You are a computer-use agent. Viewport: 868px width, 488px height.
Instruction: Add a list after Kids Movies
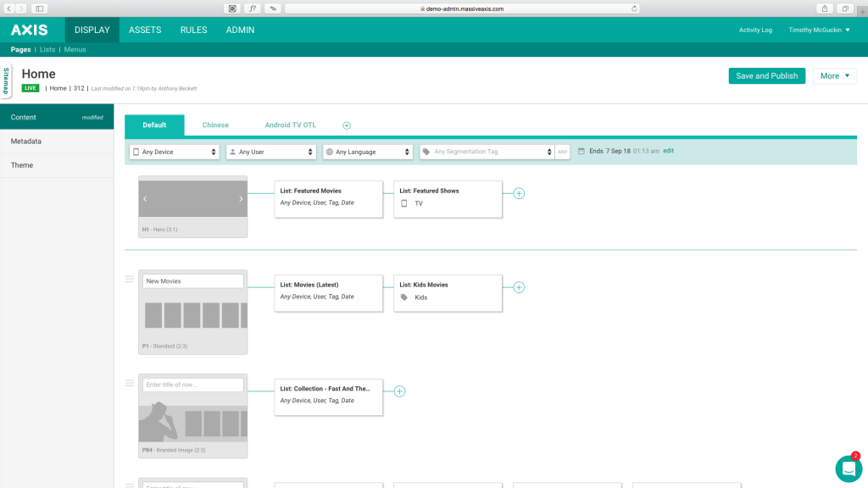pos(519,287)
